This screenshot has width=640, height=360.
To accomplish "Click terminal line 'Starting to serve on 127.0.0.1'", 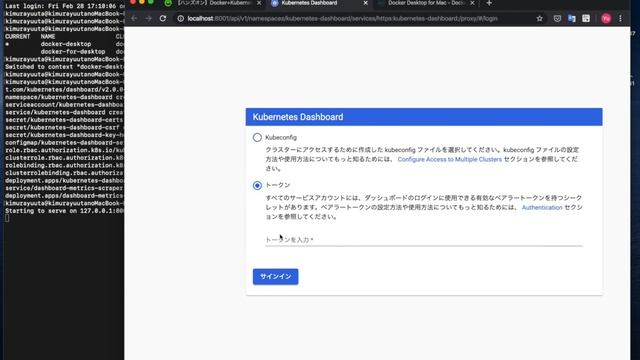I will 64,211.
